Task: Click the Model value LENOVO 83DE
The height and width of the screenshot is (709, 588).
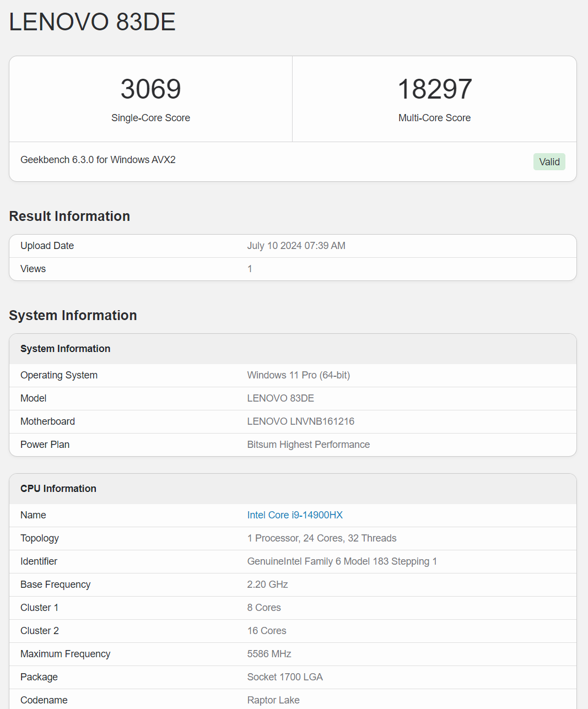Action: (x=280, y=398)
